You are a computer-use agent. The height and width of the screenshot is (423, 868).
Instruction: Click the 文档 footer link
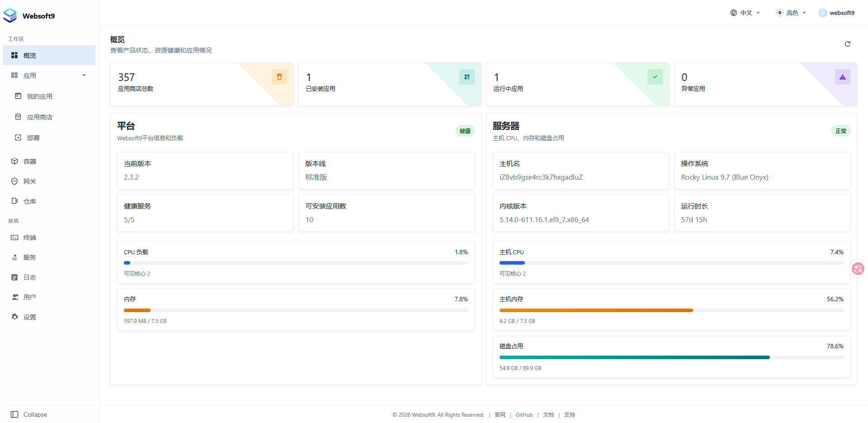[x=548, y=415]
